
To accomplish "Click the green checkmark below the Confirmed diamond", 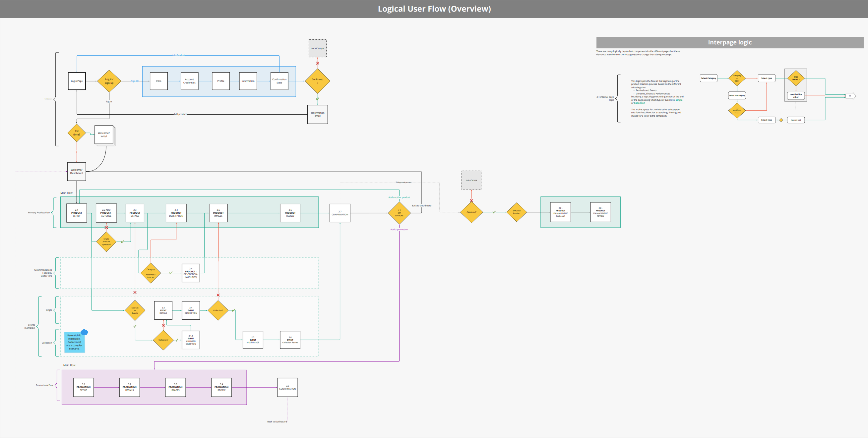I will pos(317,99).
